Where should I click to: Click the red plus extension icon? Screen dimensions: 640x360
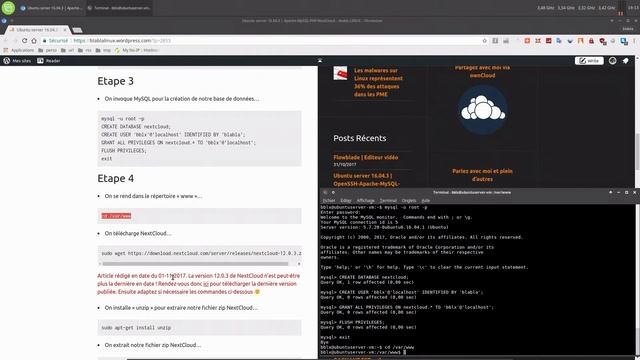pos(527,41)
